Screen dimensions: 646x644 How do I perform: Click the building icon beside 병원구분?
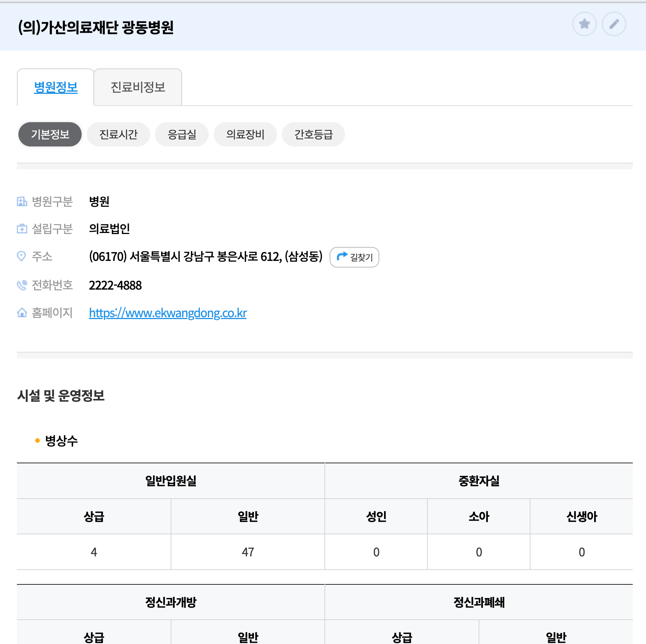[x=22, y=201]
